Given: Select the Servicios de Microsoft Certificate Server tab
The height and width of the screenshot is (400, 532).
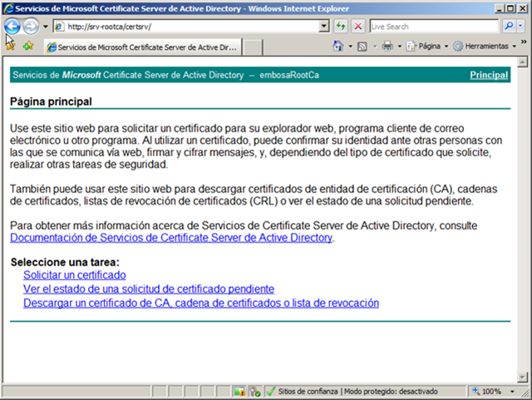Looking at the screenshot, I should pos(141,47).
